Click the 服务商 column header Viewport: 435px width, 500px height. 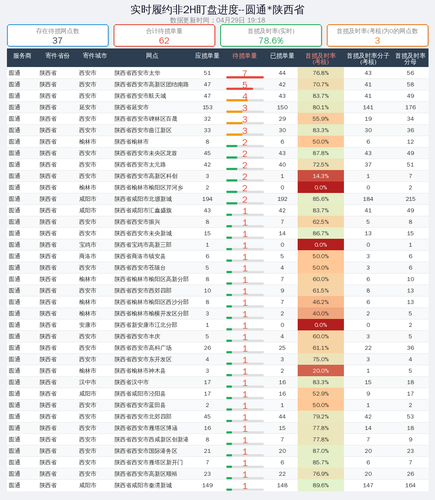[x=22, y=56]
